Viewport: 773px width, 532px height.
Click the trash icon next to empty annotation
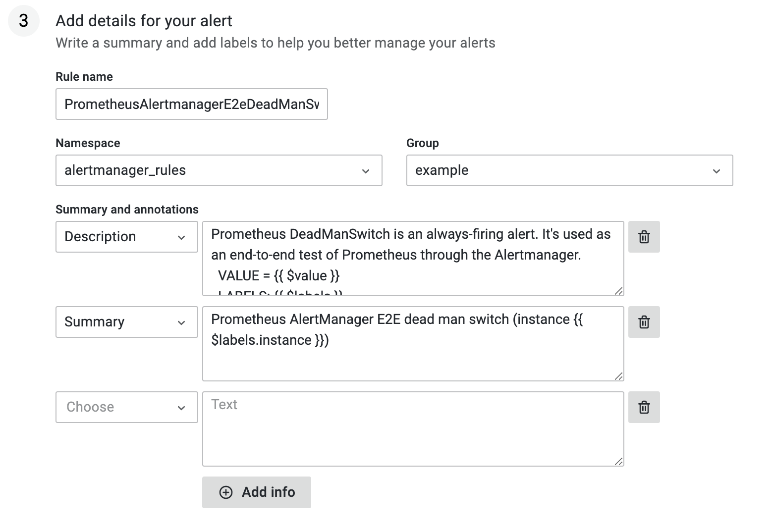[644, 407]
